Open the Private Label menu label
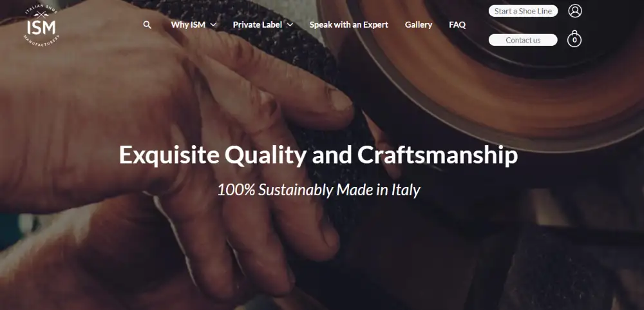This screenshot has width=644, height=310. 257,24
